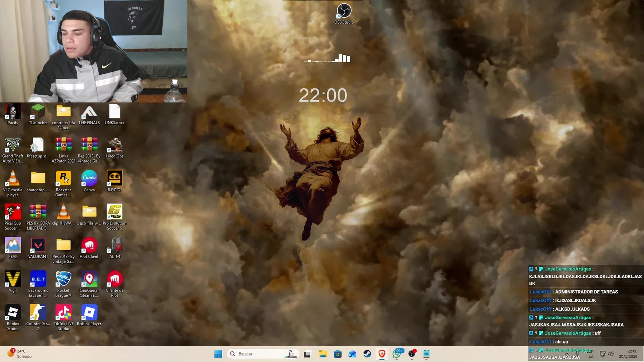Select the Hired Ops shortcut
The width and height of the screenshot is (644, 362).
(x=115, y=148)
